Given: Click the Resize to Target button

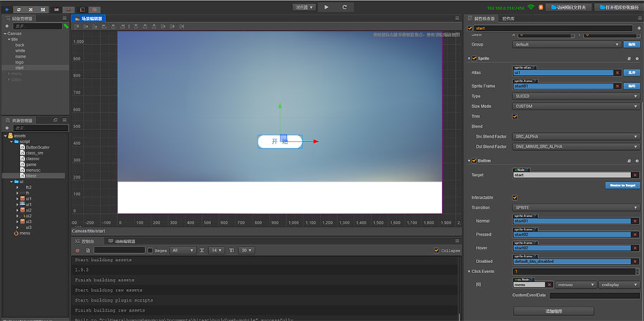Looking at the screenshot, I should click(623, 186).
